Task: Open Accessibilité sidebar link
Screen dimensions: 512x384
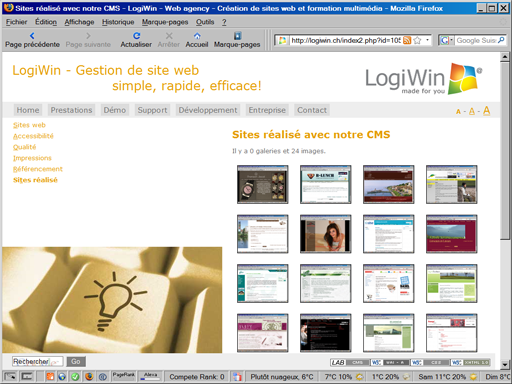Action: 33,136
